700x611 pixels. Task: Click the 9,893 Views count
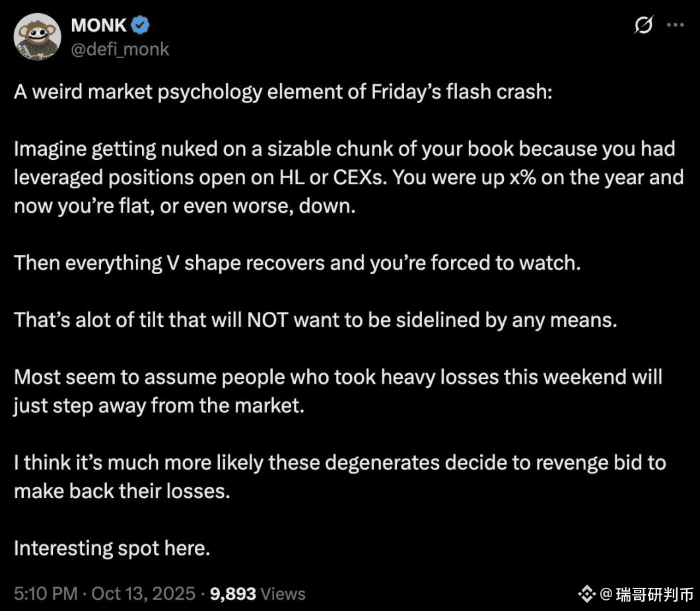click(x=258, y=593)
